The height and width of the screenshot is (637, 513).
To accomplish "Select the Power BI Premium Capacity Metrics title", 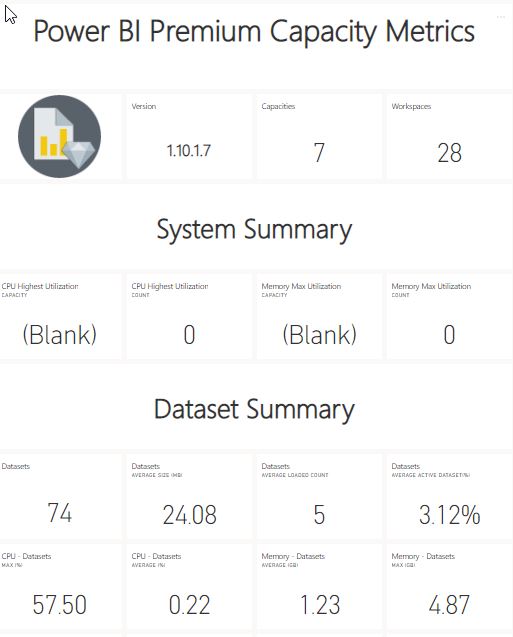I will (x=254, y=32).
